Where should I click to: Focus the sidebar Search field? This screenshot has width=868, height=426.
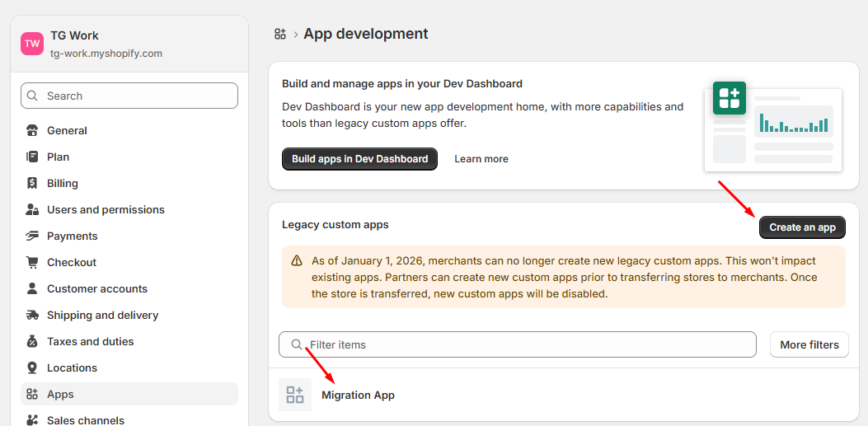129,96
